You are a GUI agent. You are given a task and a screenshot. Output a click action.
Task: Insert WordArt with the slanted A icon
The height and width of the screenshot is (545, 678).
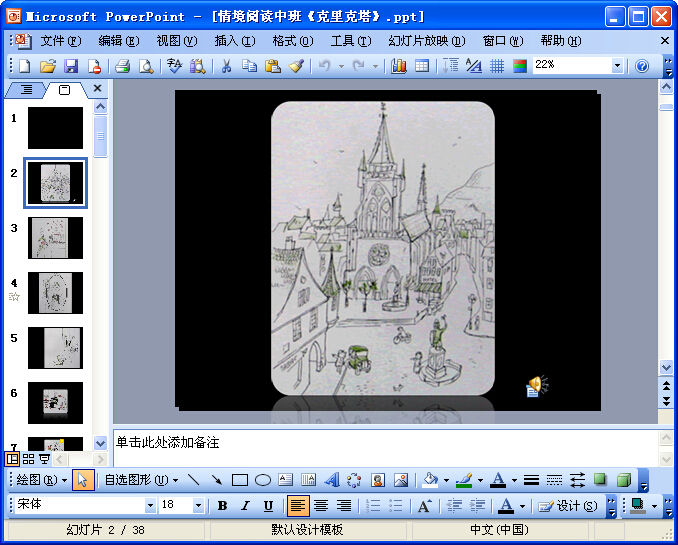pos(332,480)
